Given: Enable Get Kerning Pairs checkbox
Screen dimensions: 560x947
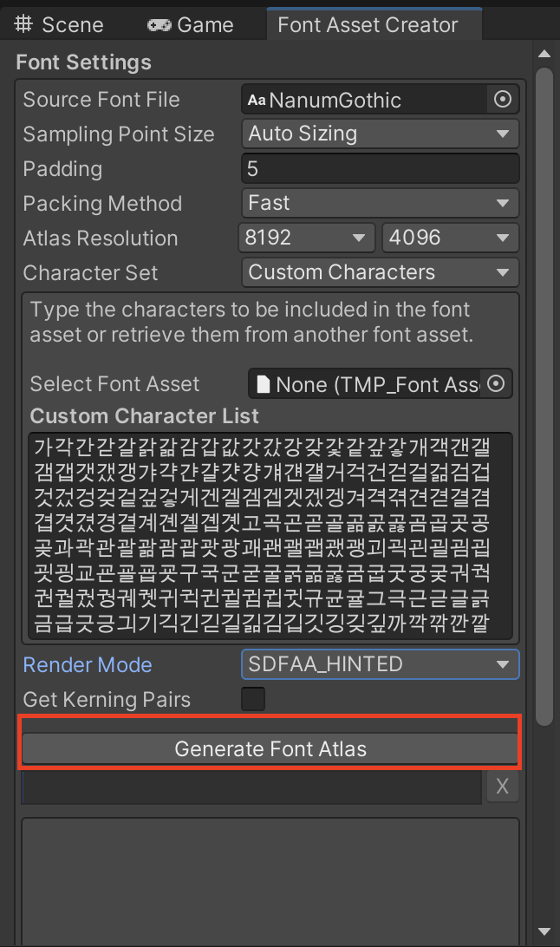Looking at the screenshot, I should coord(253,699).
